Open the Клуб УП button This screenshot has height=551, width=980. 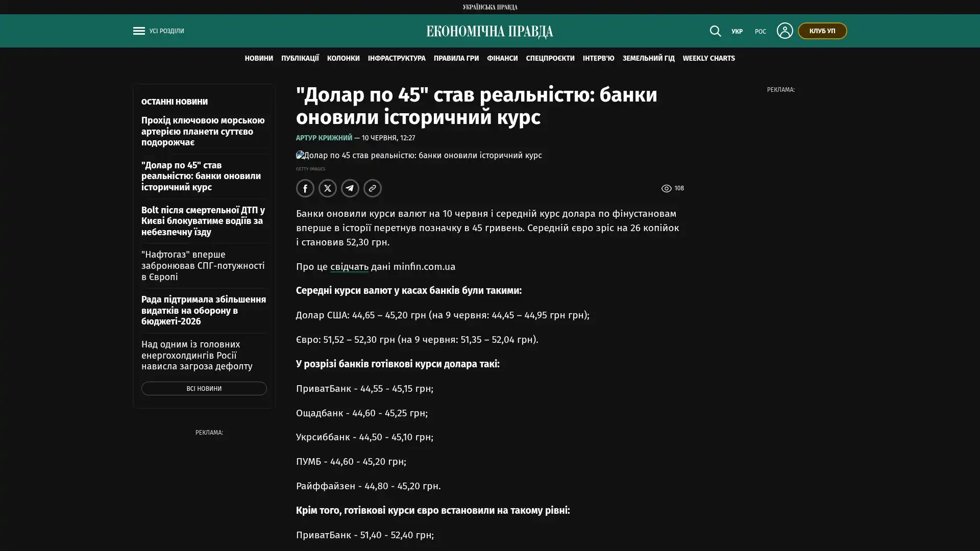(822, 31)
